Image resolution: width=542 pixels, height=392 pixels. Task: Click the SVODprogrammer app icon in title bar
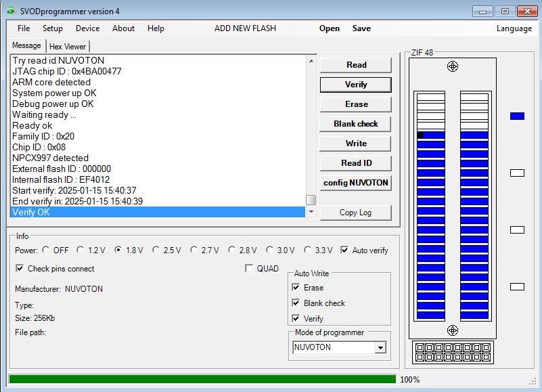pos(10,10)
